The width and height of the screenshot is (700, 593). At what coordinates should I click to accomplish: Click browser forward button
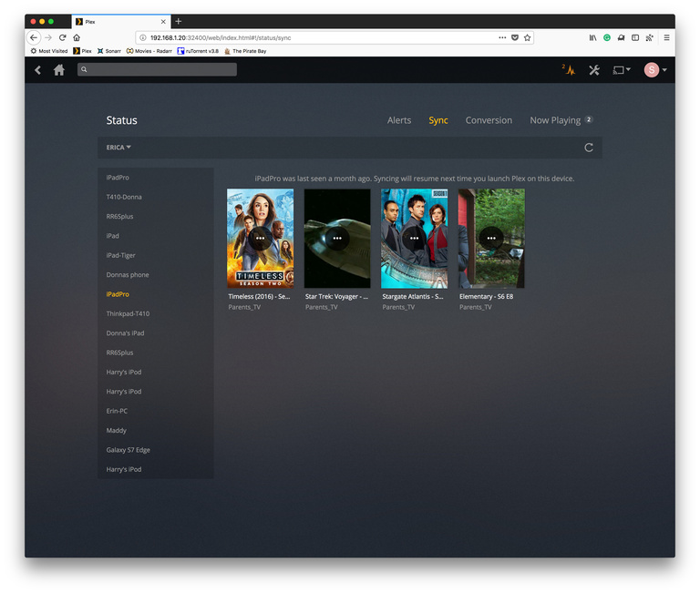coord(48,37)
